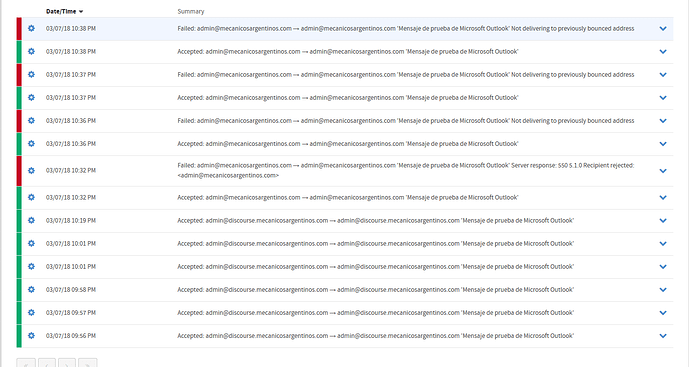Click Accepted 10:38 PM summary text

point(348,51)
